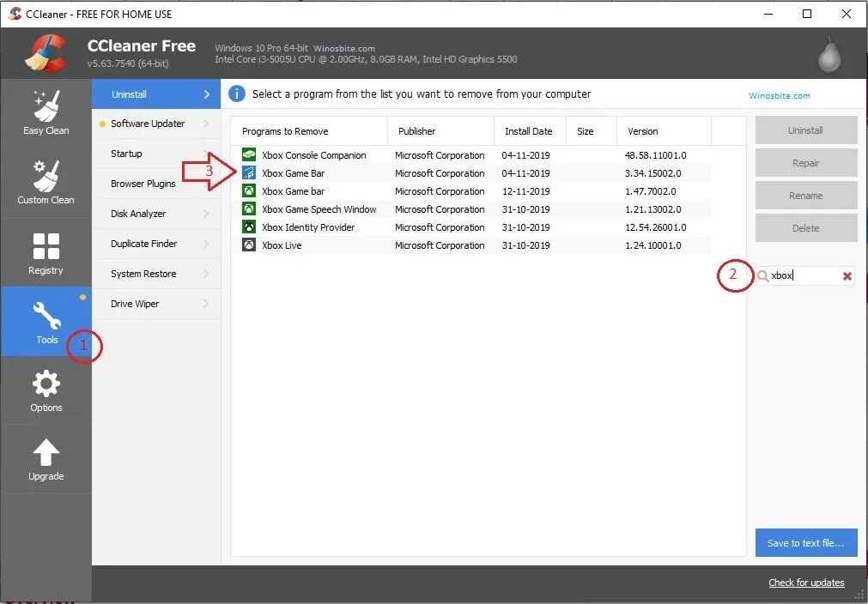
Task: Click chevron next to Uninstall
Action: 206,94
